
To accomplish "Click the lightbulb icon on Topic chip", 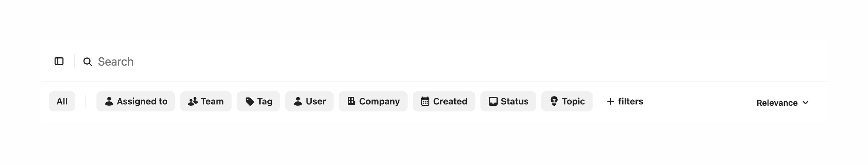I will pos(553,101).
